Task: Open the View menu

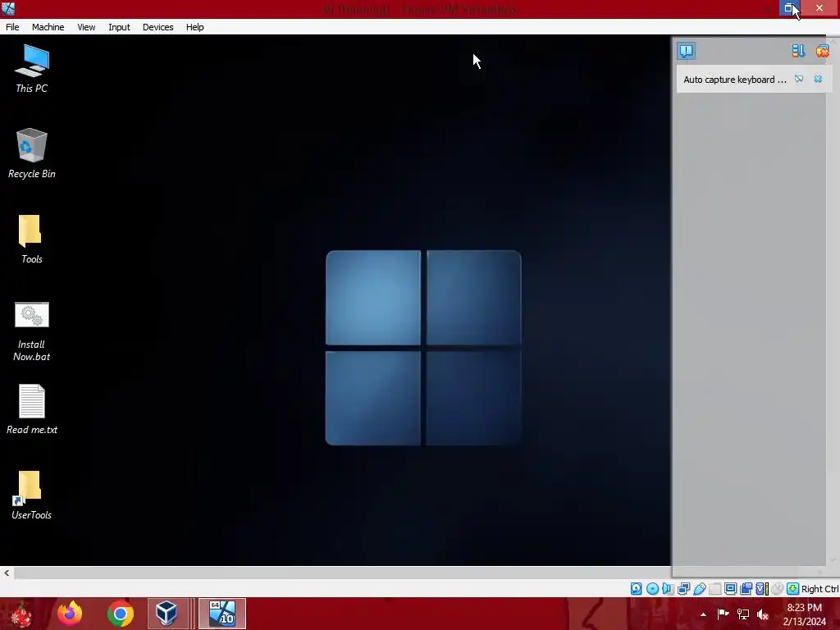Action: [85, 27]
